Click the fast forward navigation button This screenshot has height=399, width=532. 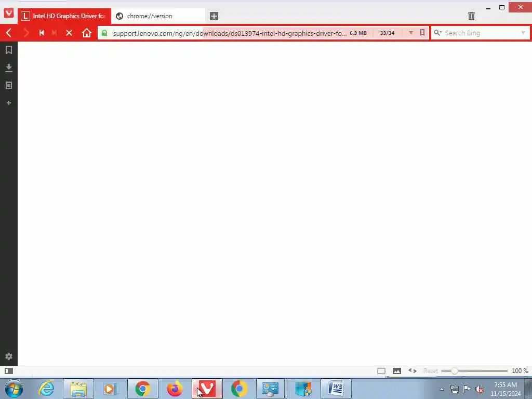[54, 33]
